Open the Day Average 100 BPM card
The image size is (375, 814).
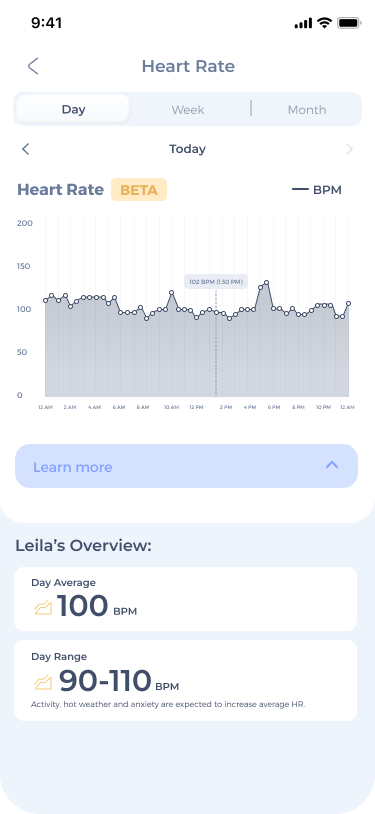(185, 599)
